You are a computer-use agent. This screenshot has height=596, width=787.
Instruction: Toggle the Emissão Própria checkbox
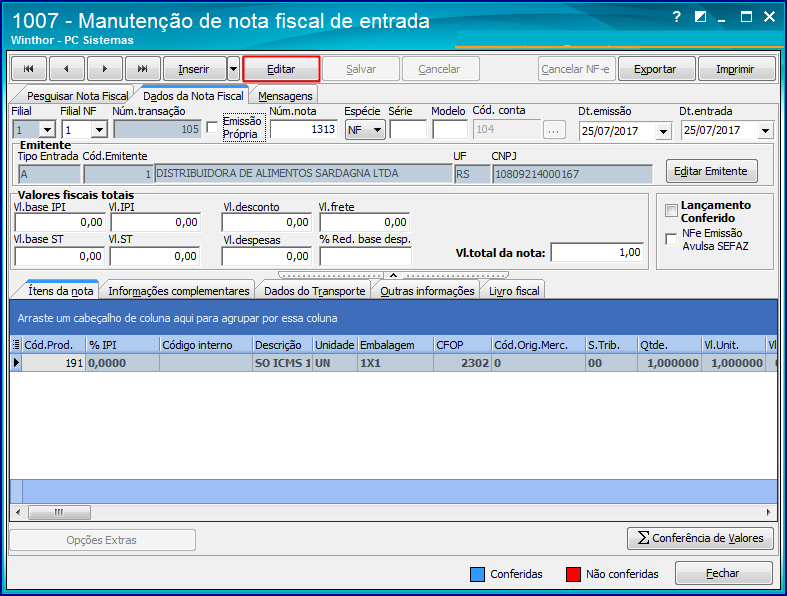click(212, 128)
